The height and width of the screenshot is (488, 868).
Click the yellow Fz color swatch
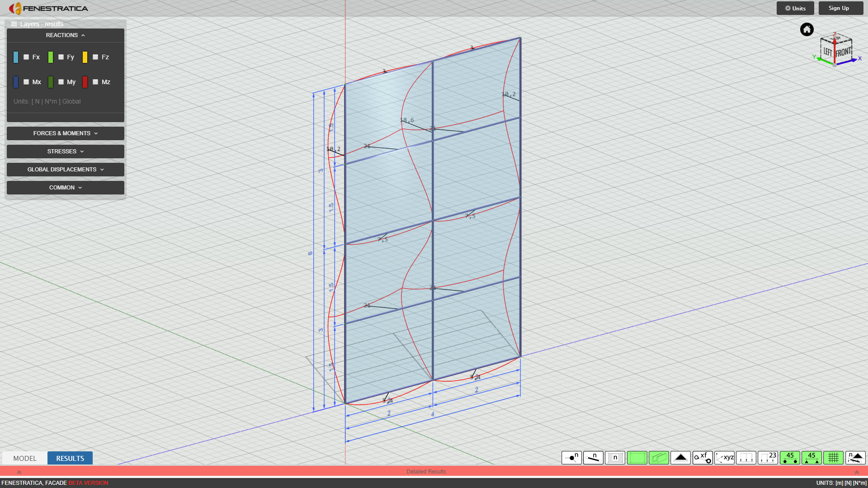pyautogui.click(x=85, y=57)
